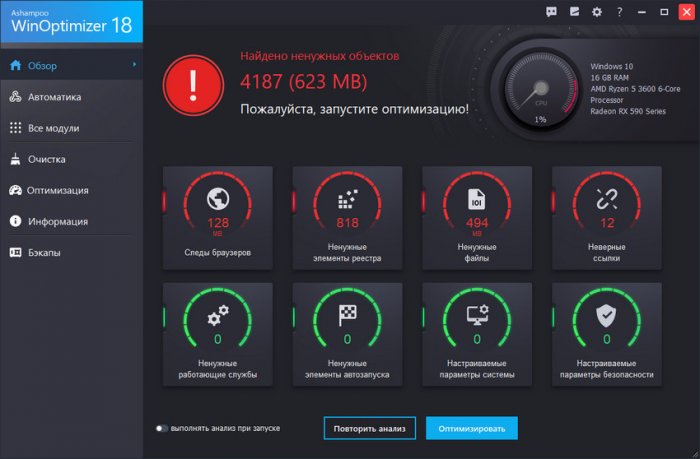Click the Пожалуйста, запустите оптимизацию! text
This screenshot has height=459, width=700.
pyautogui.click(x=354, y=109)
